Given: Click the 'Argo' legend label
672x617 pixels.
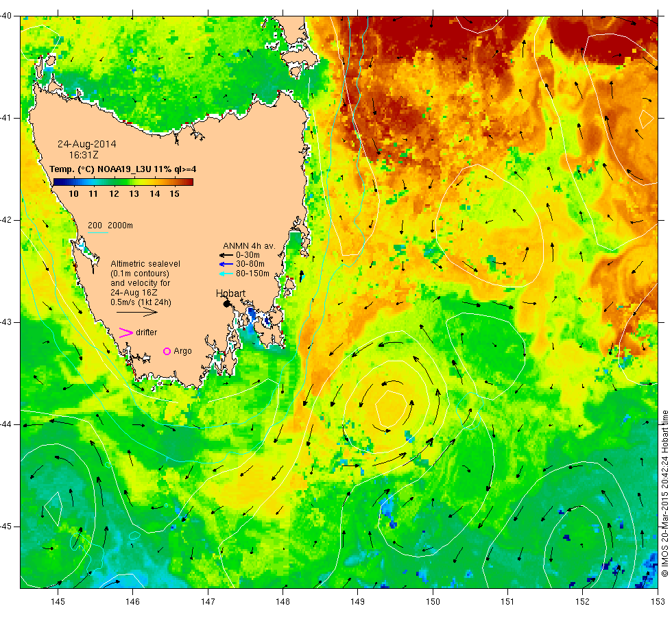Looking at the screenshot, I should coord(182,351).
